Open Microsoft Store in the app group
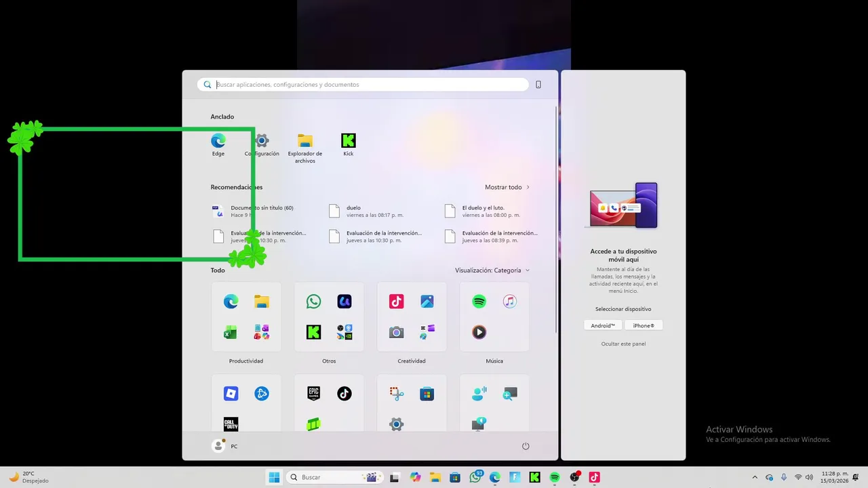 (427, 394)
